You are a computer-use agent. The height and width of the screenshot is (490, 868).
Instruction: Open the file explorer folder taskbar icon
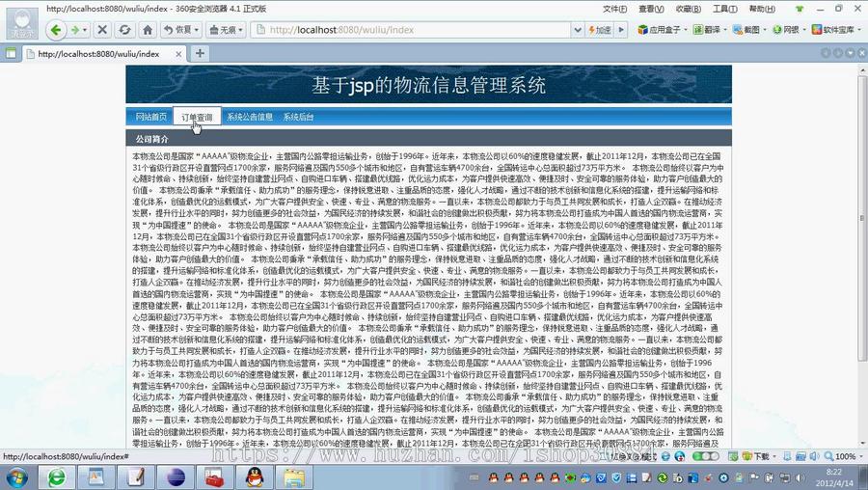tap(294, 477)
